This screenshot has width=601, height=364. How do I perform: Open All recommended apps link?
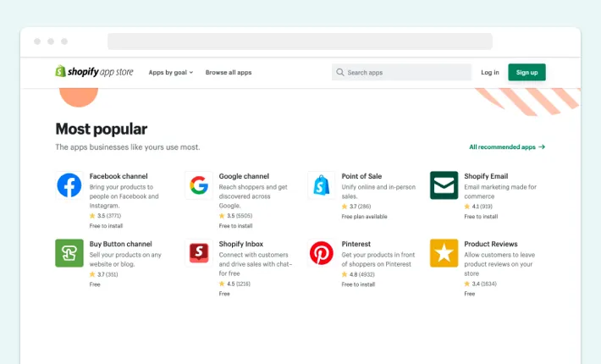tap(507, 146)
